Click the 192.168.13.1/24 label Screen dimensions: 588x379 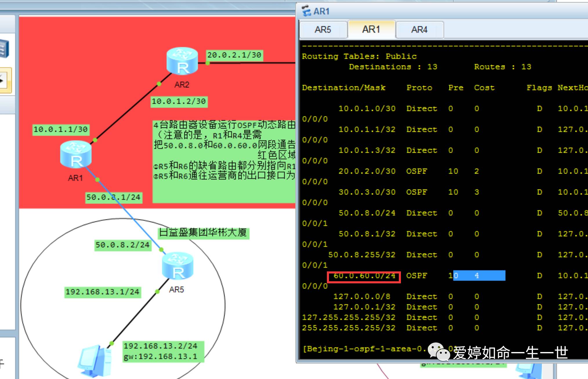tap(102, 292)
